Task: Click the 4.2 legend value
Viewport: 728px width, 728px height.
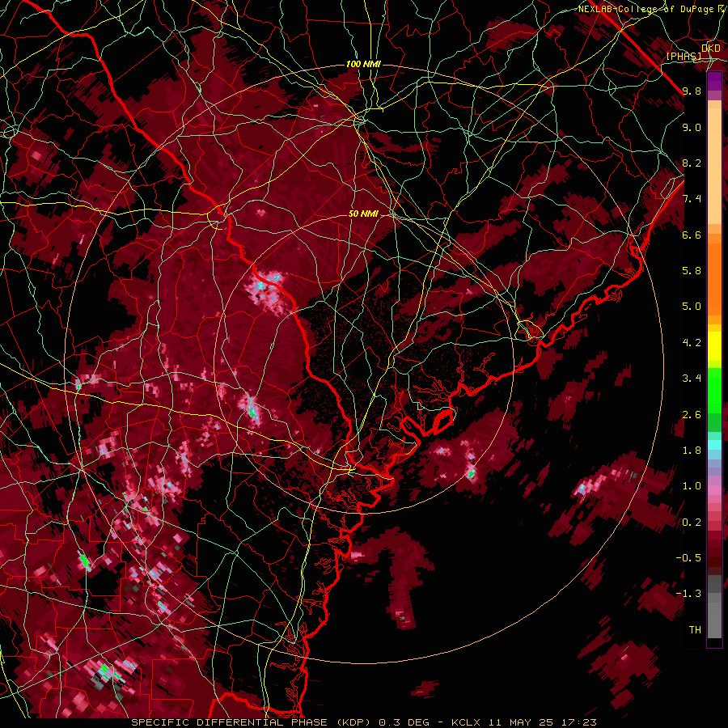Action: (692, 343)
